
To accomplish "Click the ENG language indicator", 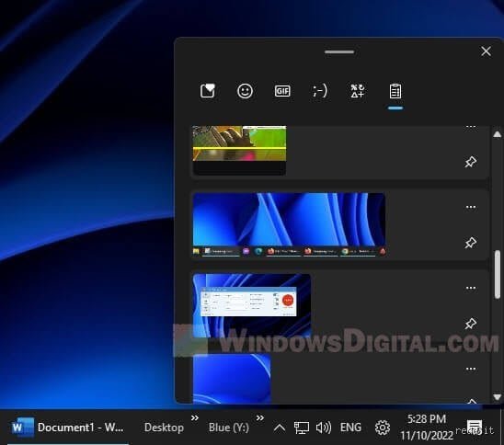I will [x=350, y=428].
